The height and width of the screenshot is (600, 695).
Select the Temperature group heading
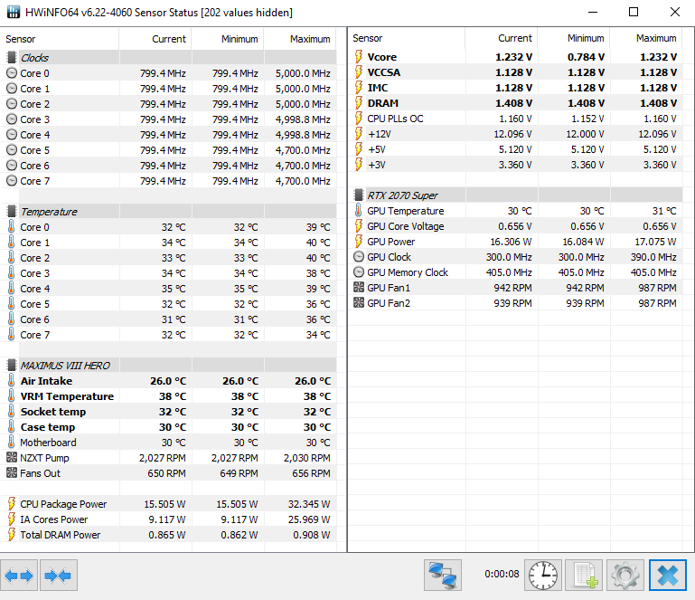click(49, 211)
